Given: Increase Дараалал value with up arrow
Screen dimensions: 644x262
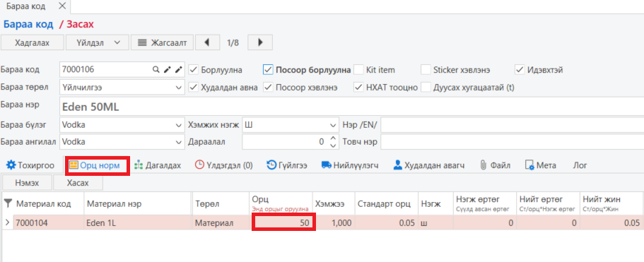Looking at the screenshot, I should click(333, 138).
